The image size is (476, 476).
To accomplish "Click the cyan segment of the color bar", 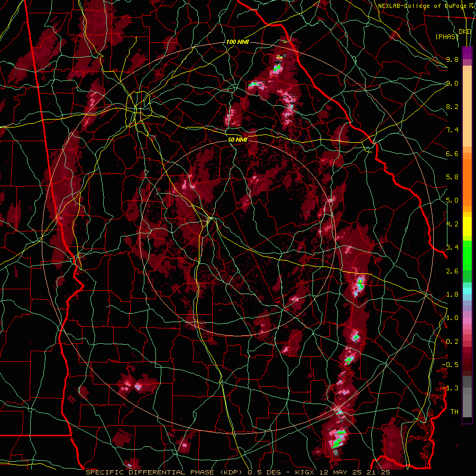I will click(x=467, y=291).
